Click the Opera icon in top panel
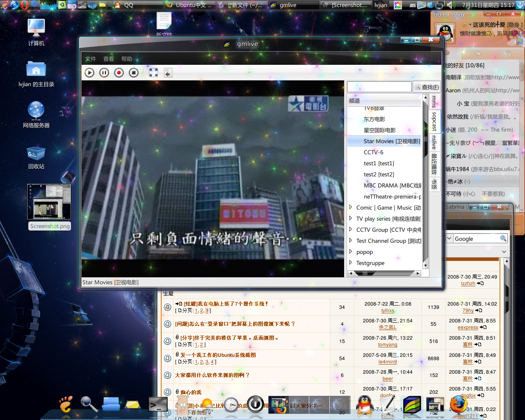 tap(24, 5)
